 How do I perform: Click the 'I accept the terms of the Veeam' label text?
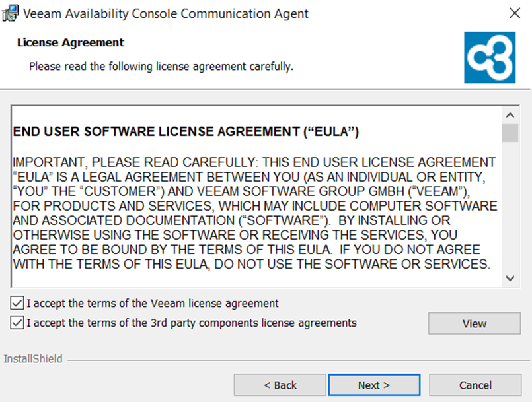point(153,304)
